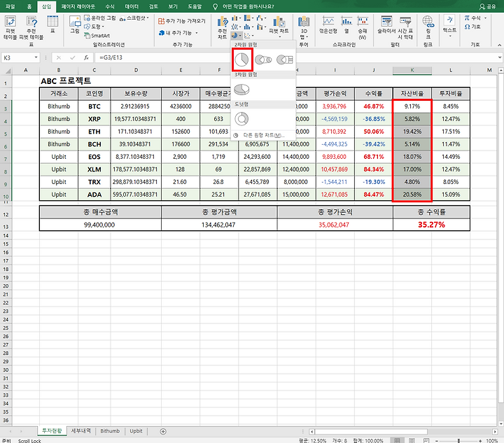Open the File (파일) tab
Image resolution: width=504 pixels, height=443 pixels.
pos(10,6)
